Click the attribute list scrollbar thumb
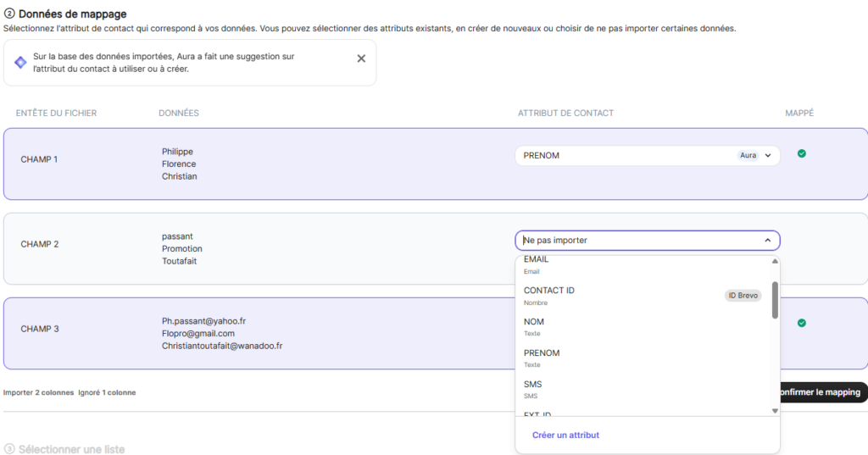Viewport: 868px width, 455px height. (775, 300)
